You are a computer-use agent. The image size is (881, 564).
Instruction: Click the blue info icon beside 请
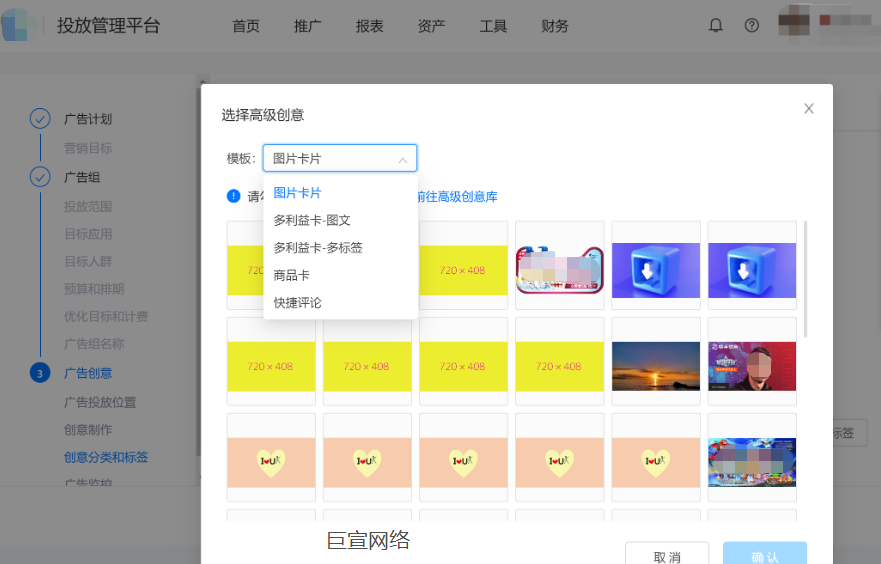point(233,196)
